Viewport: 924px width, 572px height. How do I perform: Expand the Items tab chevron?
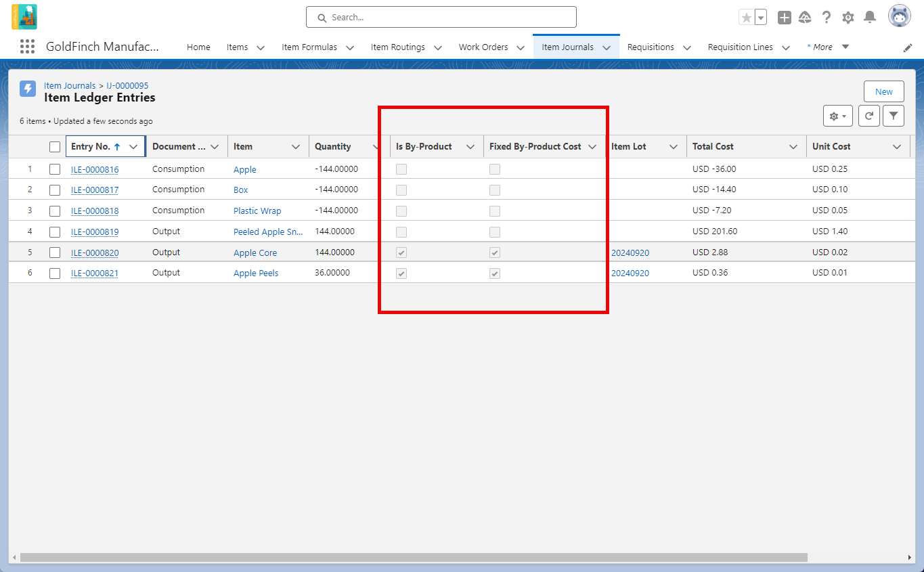click(x=261, y=47)
